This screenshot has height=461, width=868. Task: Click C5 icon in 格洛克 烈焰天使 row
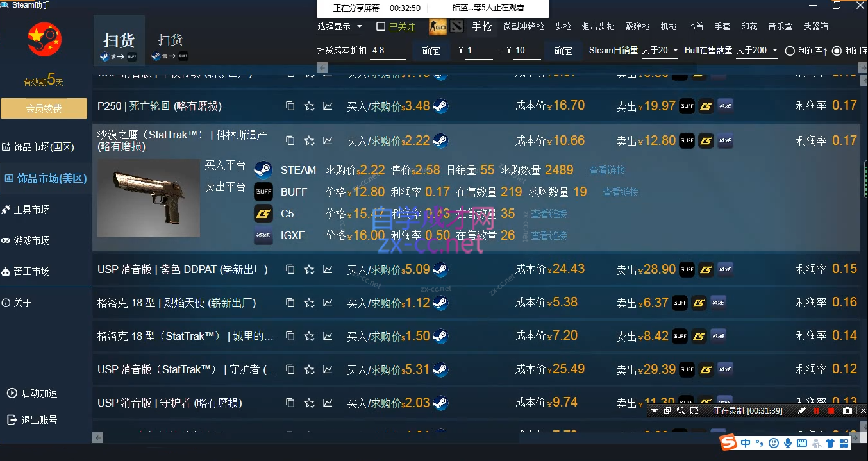click(x=699, y=303)
